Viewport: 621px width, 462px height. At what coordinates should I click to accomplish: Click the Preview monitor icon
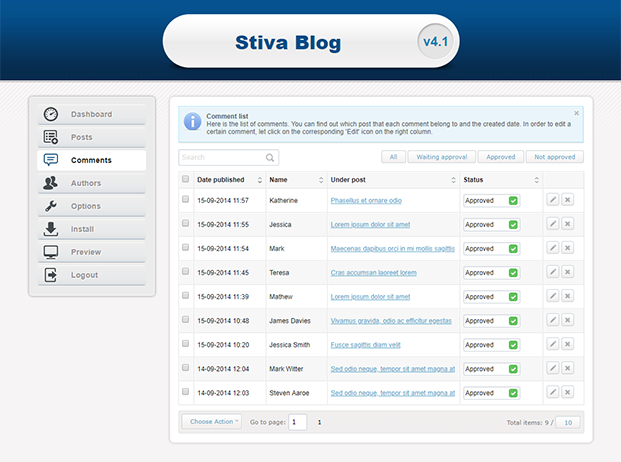tap(51, 252)
